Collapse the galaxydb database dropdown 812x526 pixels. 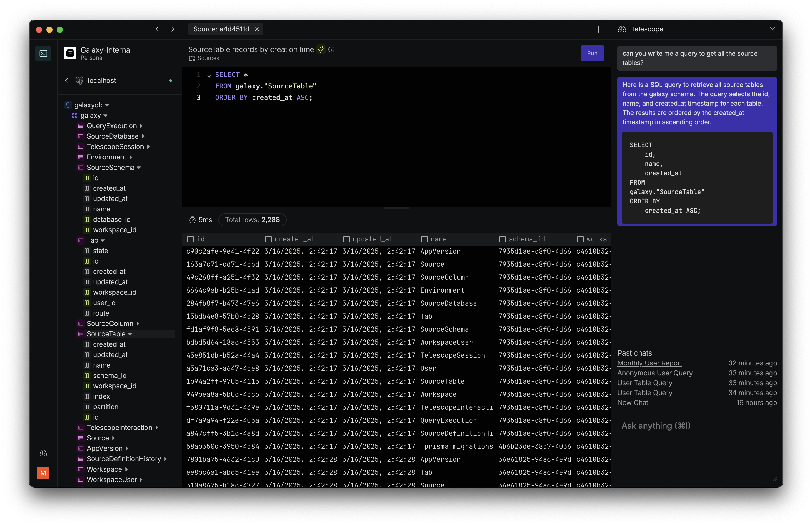pyautogui.click(x=107, y=105)
